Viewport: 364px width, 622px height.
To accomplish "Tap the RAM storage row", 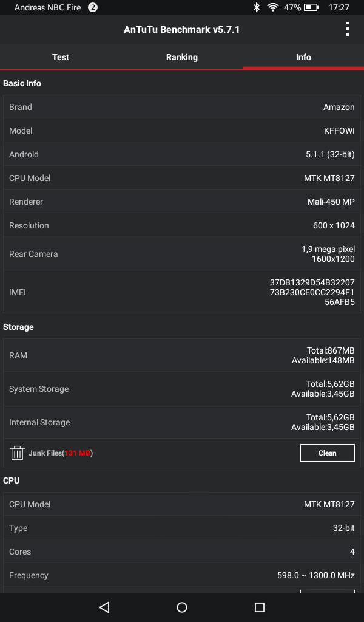I will pyautogui.click(x=182, y=355).
